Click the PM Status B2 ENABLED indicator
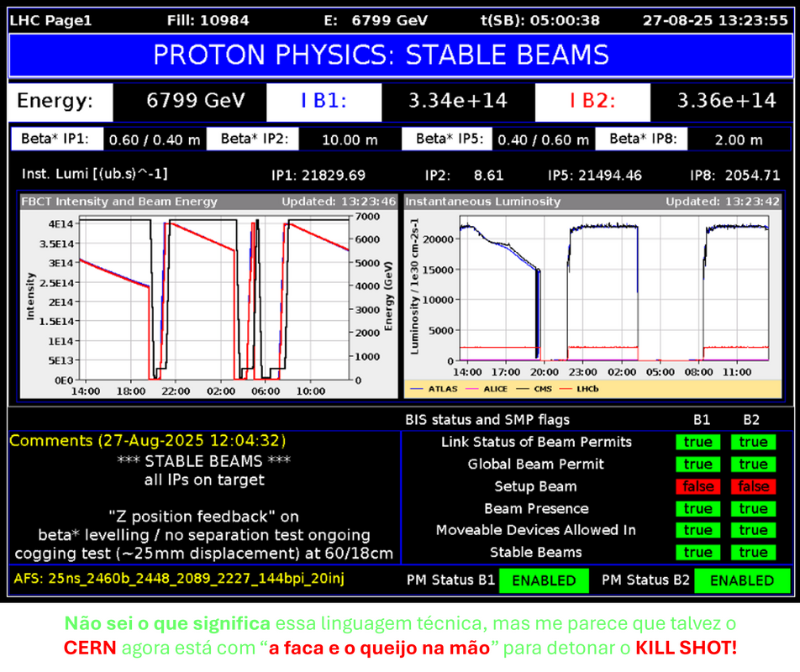 (x=742, y=580)
